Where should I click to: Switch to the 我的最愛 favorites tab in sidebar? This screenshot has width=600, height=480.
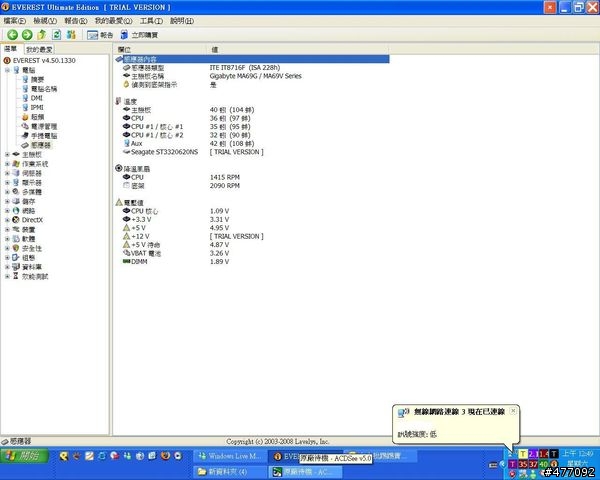click(39, 49)
